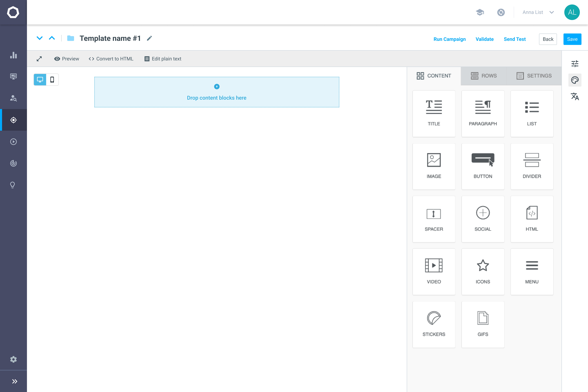The image size is (588, 392).
Task: Select the LIST content block
Action: tap(532, 114)
